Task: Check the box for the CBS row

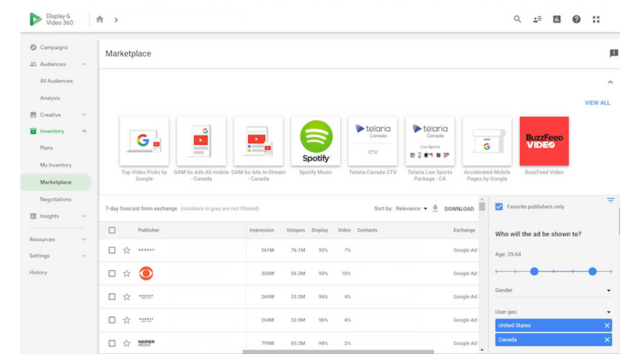Action: click(x=112, y=273)
